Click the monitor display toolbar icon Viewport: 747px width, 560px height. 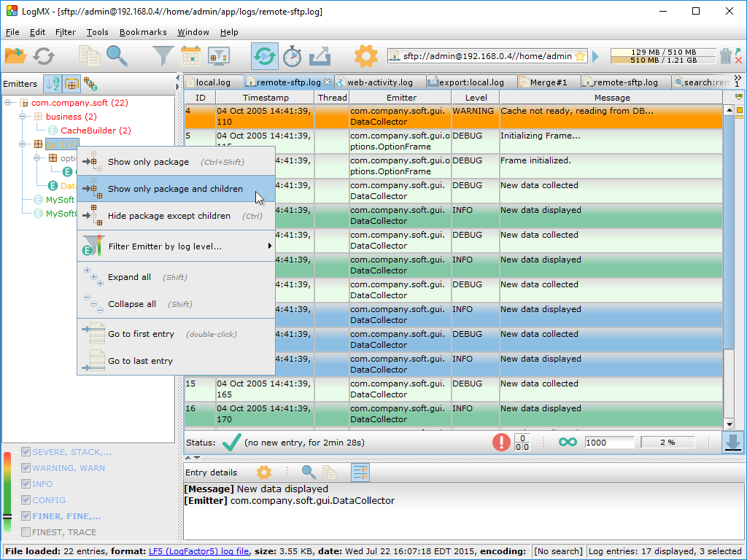219,56
